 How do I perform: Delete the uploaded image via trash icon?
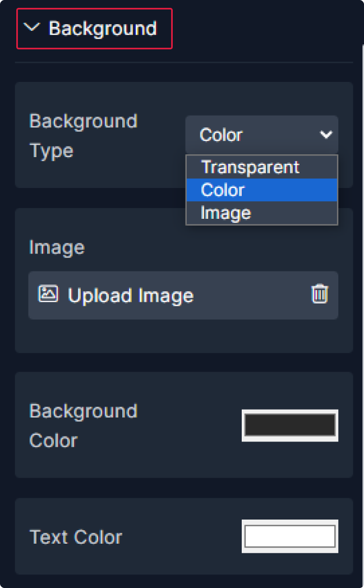click(320, 295)
